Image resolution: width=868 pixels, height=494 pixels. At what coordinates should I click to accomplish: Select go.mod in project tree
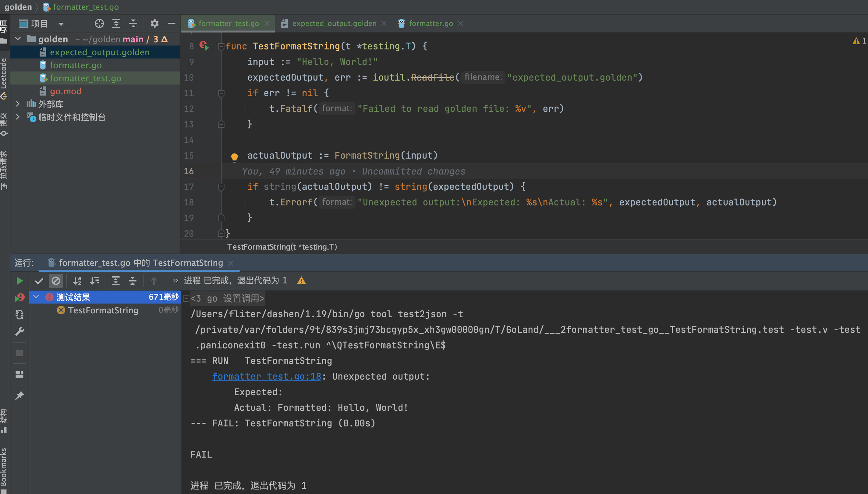pyautogui.click(x=65, y=91)
